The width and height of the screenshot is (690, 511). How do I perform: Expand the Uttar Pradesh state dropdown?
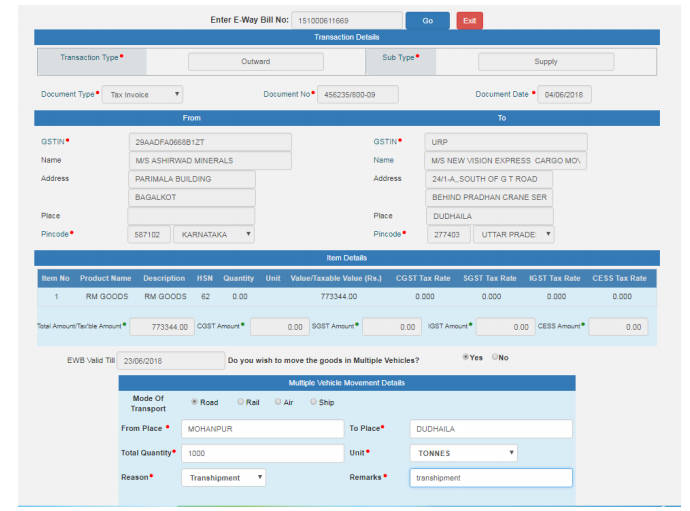coord(513,234)
